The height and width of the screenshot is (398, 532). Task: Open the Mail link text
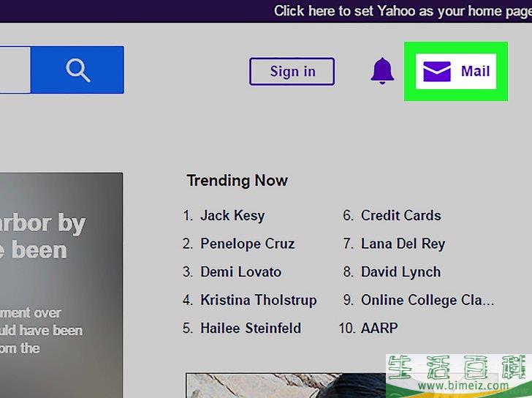click(475, 71)
